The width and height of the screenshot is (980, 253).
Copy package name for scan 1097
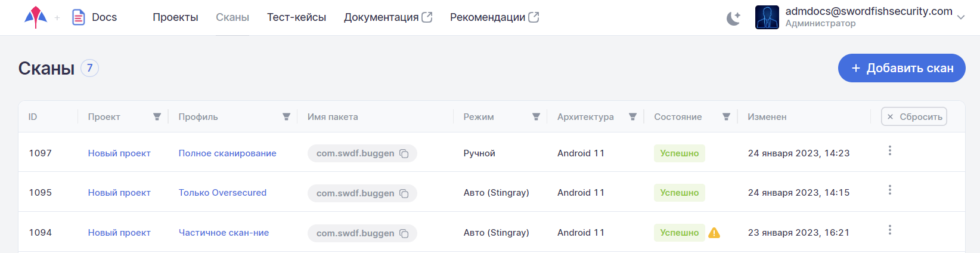click(404, 154)
